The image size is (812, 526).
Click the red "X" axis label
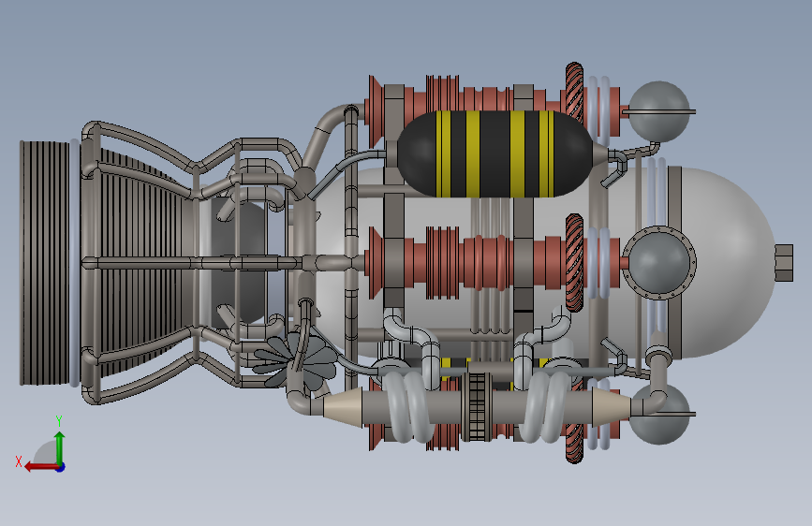(x=19, y=461)
